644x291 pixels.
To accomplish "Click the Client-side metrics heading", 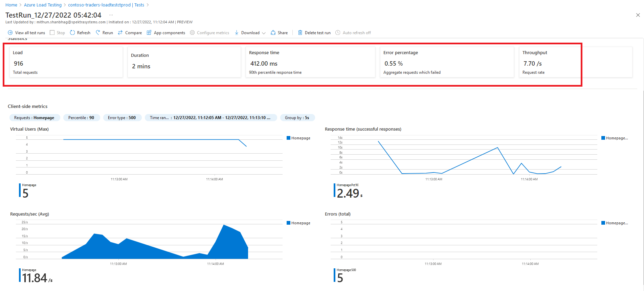I will pyautogui.click(x=28, y=106).
